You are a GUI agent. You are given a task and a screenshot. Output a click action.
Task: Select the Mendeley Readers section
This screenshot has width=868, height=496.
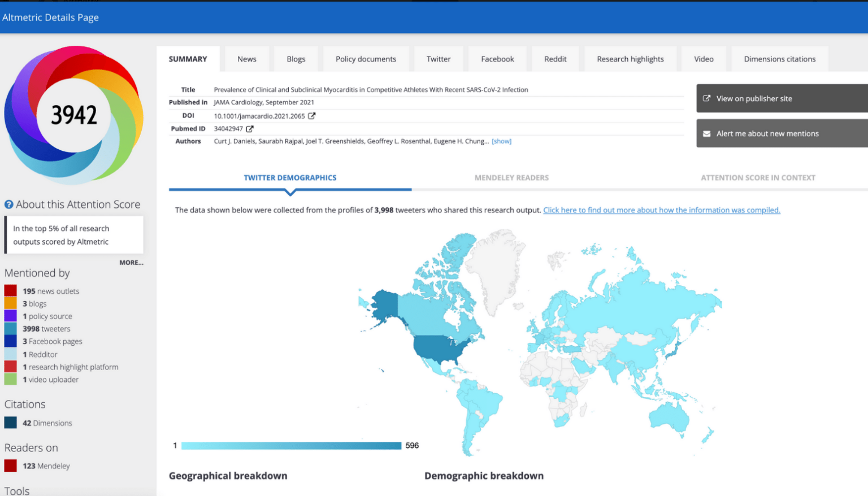(x=511, y=177)
